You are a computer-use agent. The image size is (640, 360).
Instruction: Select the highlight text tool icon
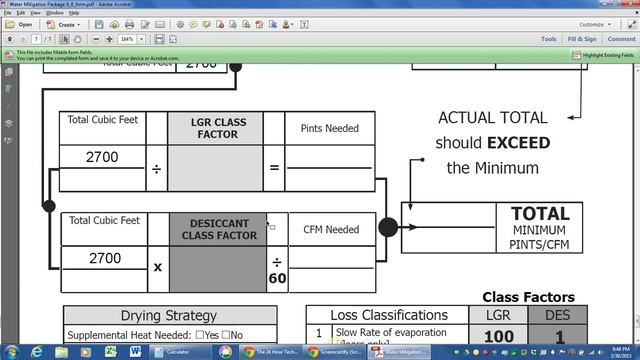click(207, 25)
